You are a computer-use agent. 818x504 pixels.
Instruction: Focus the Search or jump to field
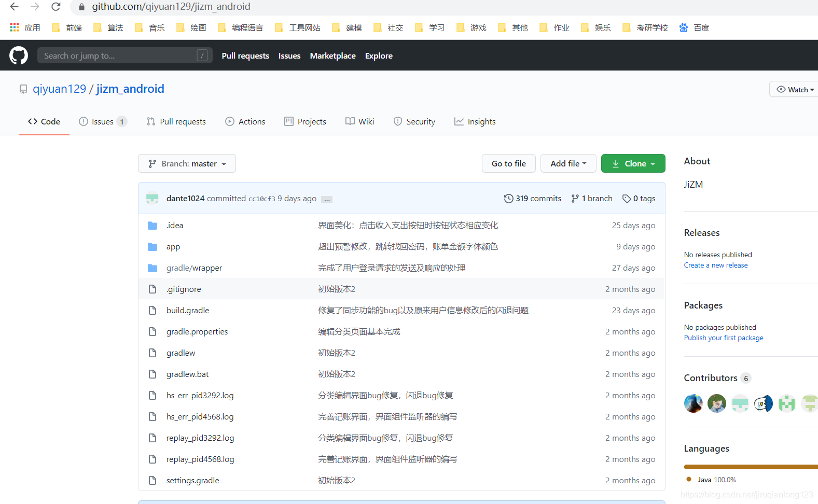point(125,55)
